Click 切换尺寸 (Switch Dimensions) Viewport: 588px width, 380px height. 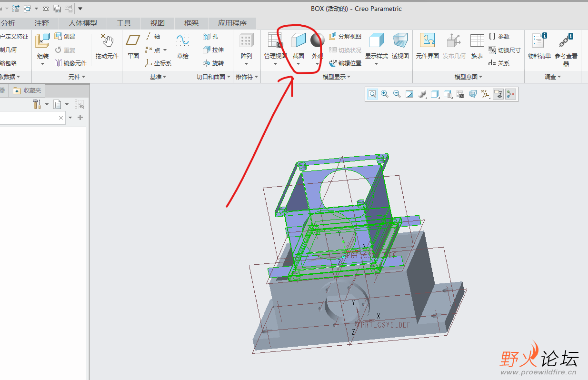tap(505, 50)
